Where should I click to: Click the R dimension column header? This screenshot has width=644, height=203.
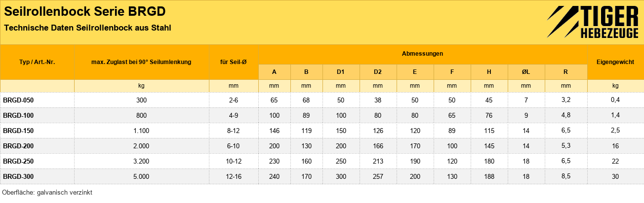[x=565, y=72]
